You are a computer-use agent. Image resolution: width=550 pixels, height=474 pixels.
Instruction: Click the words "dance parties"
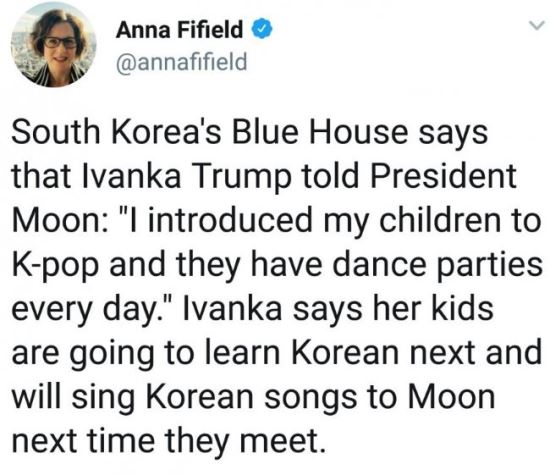(x=437, y=266)
